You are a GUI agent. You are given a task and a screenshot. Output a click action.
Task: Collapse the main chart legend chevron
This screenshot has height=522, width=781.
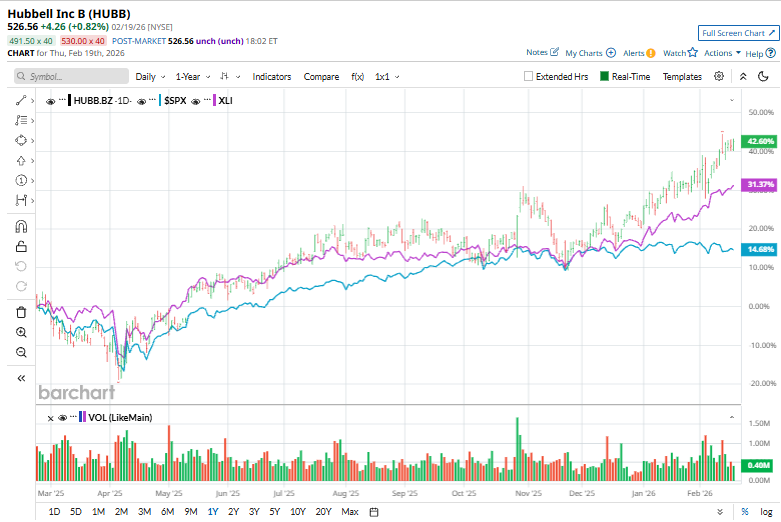[x=732, y=101]
